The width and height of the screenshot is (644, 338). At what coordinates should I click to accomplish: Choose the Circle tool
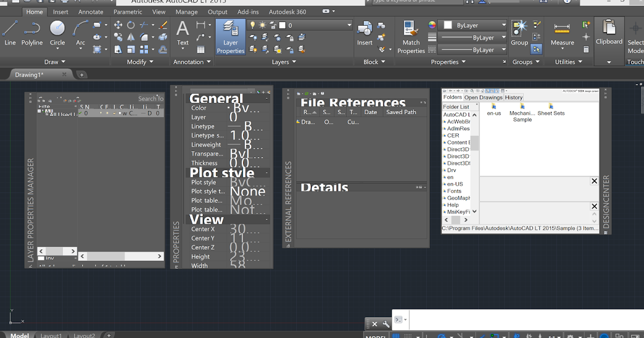pos(57,33)
